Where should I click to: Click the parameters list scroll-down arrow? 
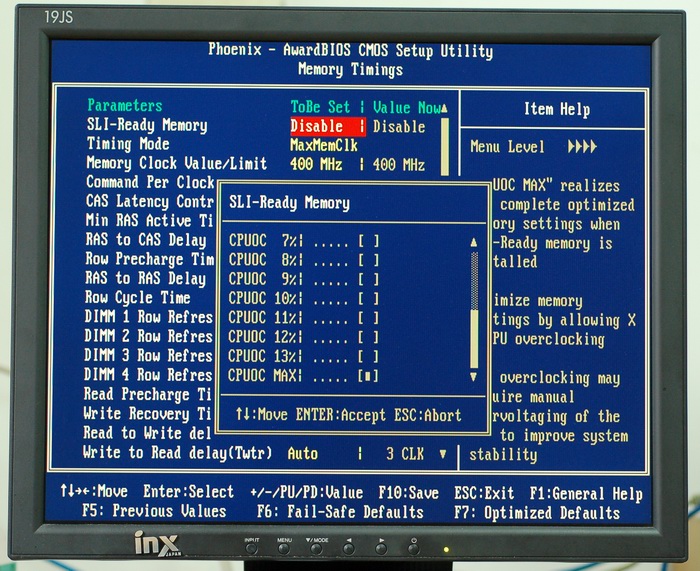point(443,454)
